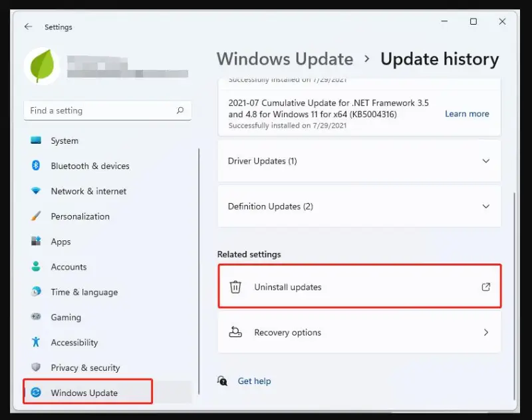This screenshot has width=532, height=420.
Task: Click the search magnifier icon
Action: pyautogui.click(x=180, y=110)
